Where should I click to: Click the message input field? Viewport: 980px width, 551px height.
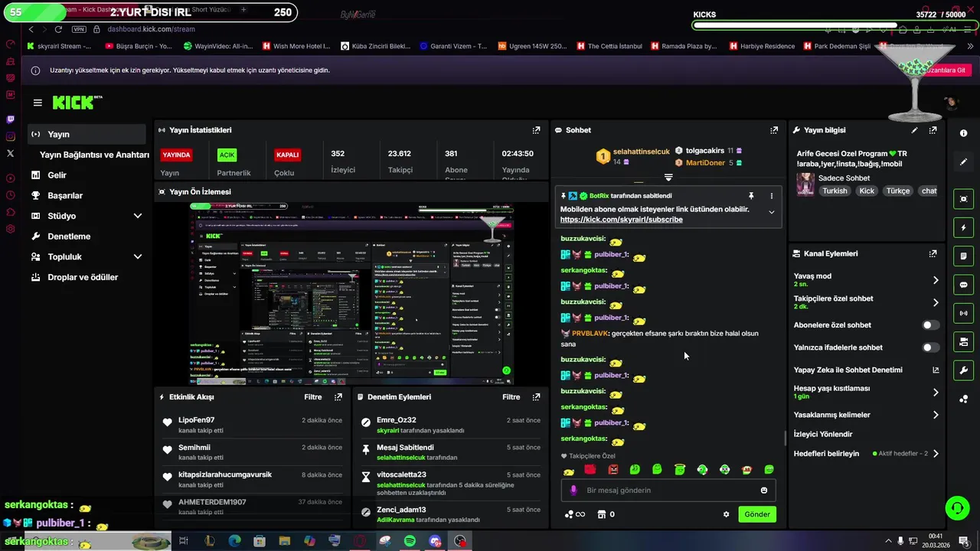tap(669, 491)
